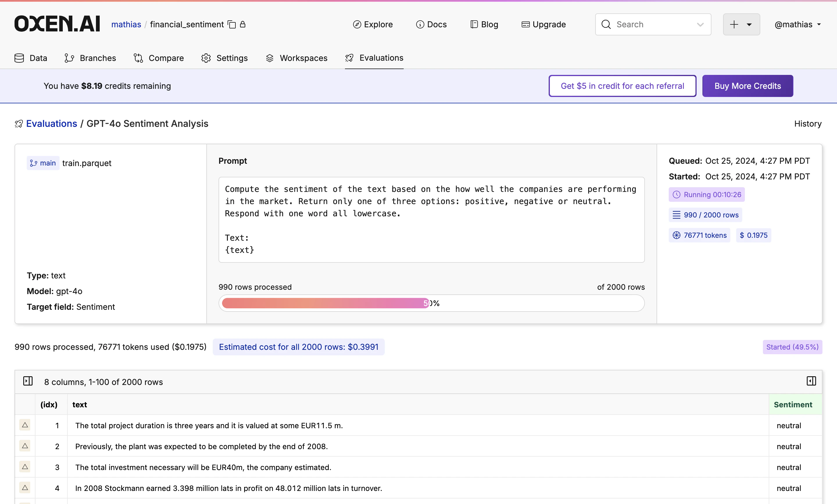
Task: Click the copy repository name icon
Action: click(232, 24)
